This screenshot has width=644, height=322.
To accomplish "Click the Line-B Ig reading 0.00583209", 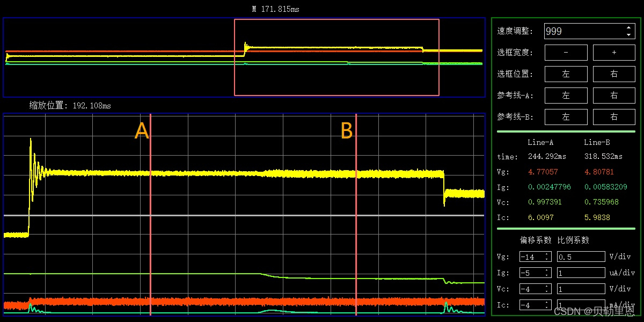I will coord(605,187).
